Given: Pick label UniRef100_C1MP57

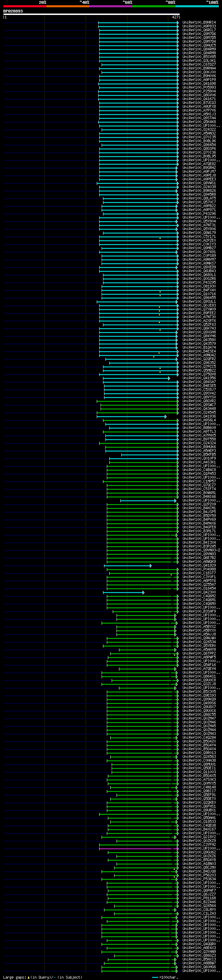Looking at the screenshot, I should [x=199, y=481].
